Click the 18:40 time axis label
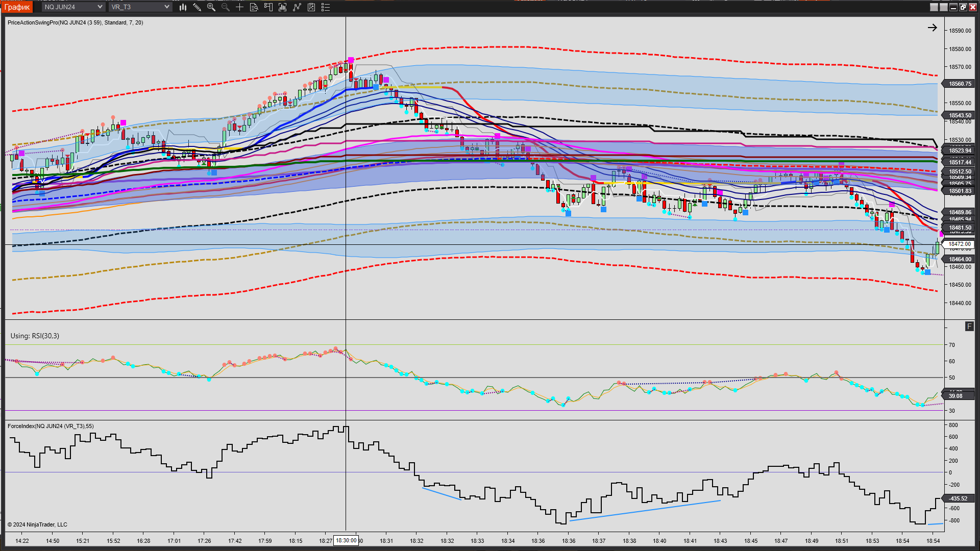This screenshot has width=980, height=551. (659, 541)
